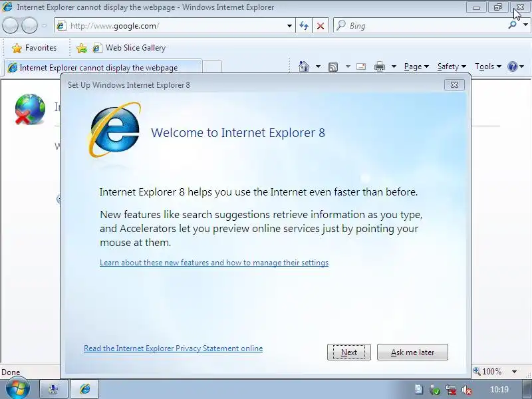532x399 pixels.
Task: Open the Safety menu
Action: click(452, 66)
